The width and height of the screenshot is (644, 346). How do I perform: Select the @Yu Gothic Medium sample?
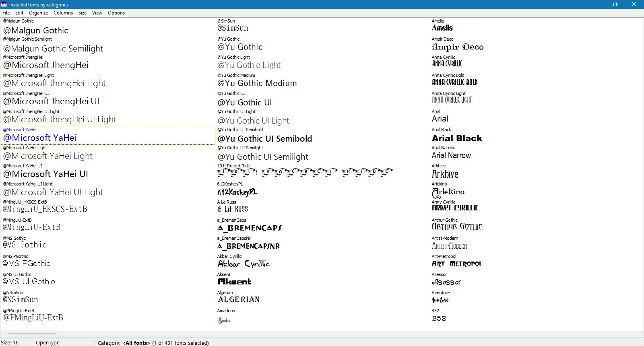(x=257, y=83)
